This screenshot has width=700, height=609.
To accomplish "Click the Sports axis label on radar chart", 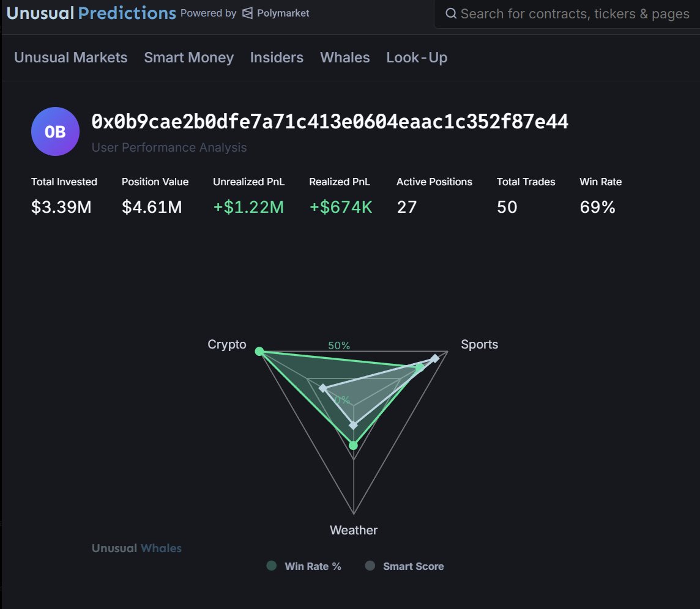I will point(480,344).
